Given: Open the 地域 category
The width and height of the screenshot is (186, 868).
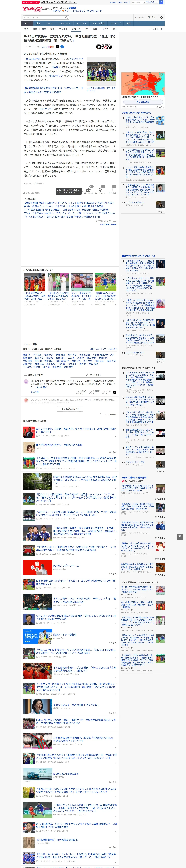Looking at the screenshot, I should (x=114, y=29).
